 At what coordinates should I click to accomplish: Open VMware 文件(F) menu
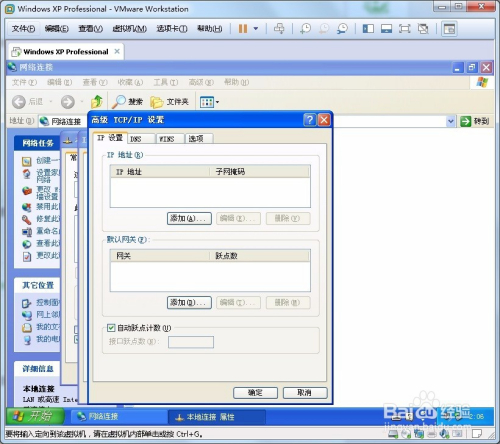23,29
